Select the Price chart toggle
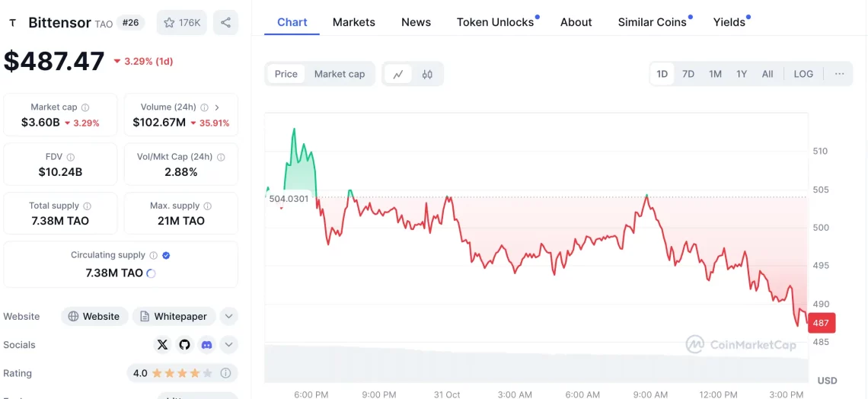868x399 pixels. point(286,74)
